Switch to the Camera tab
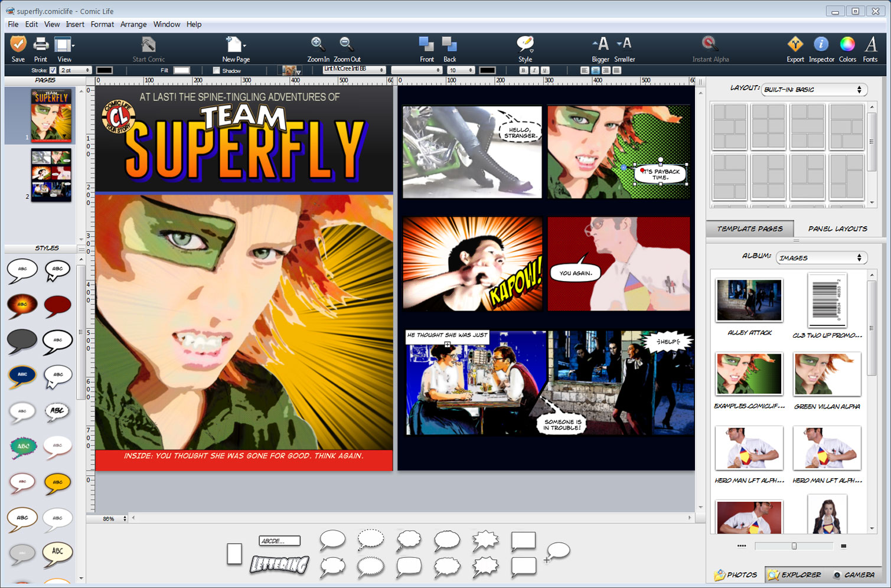891x588 pixels. pos(854,574)
